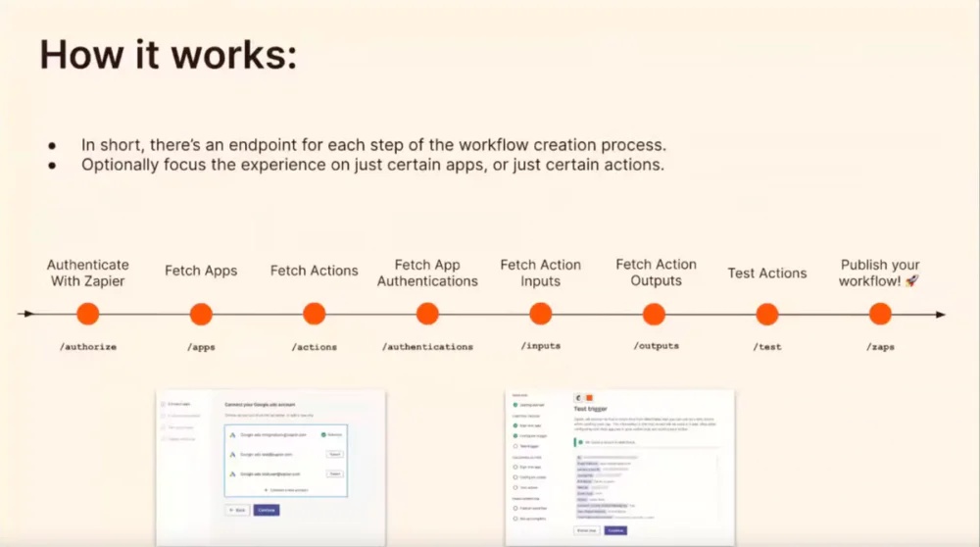
Task: Click the /authorize endpoint text
Action: click(88, 347)
